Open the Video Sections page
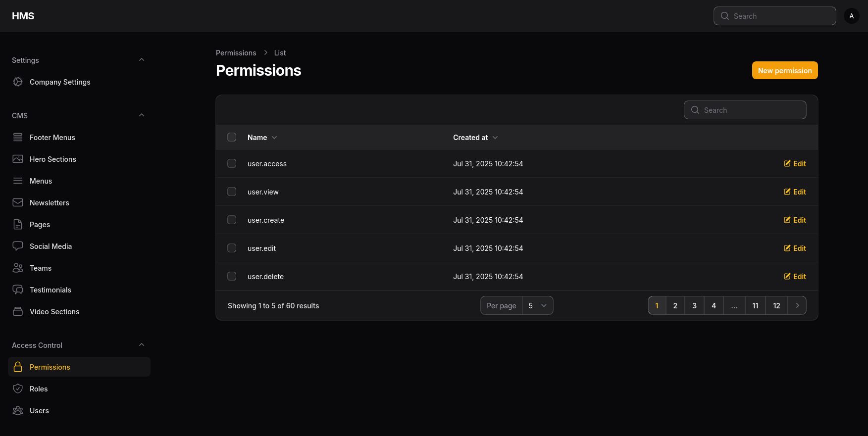Viewport: 868px width, 436px height. pos(79,311)
